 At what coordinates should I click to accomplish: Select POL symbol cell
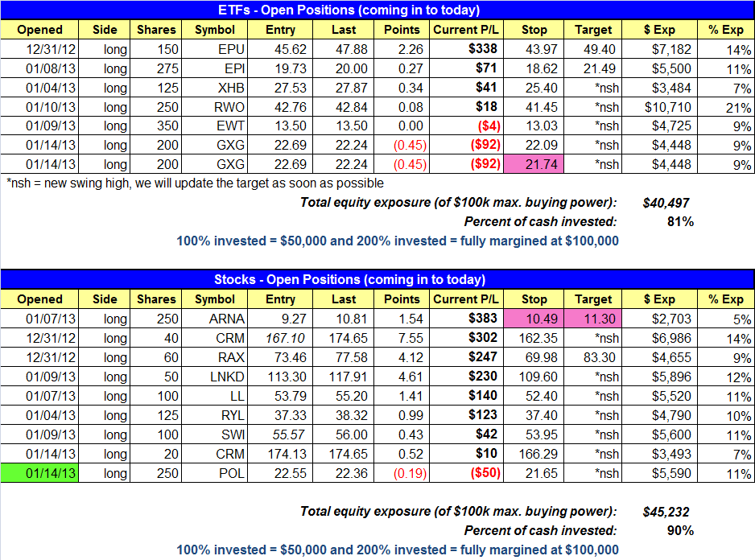coord(215,473)
